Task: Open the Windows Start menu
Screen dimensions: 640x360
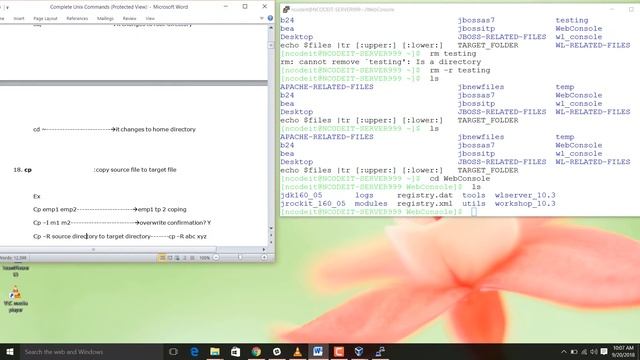Action: pyautogui.click(x=10, y=352)
